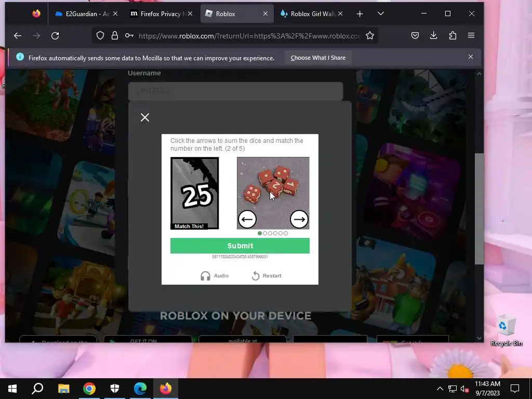Screen dimensions: 532x399
Task: Launch Google Chrome from the taskbar
Action: coord(89,389)
